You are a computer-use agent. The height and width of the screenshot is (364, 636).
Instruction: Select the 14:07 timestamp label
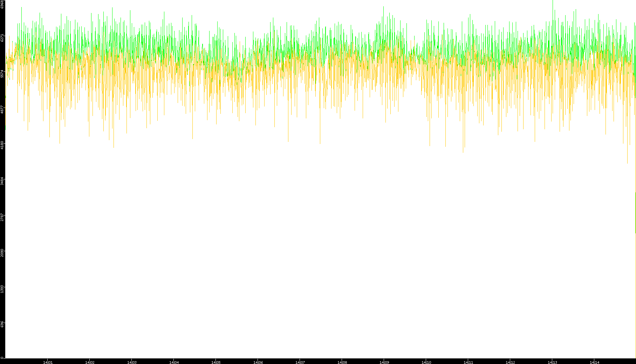point(300,362)
